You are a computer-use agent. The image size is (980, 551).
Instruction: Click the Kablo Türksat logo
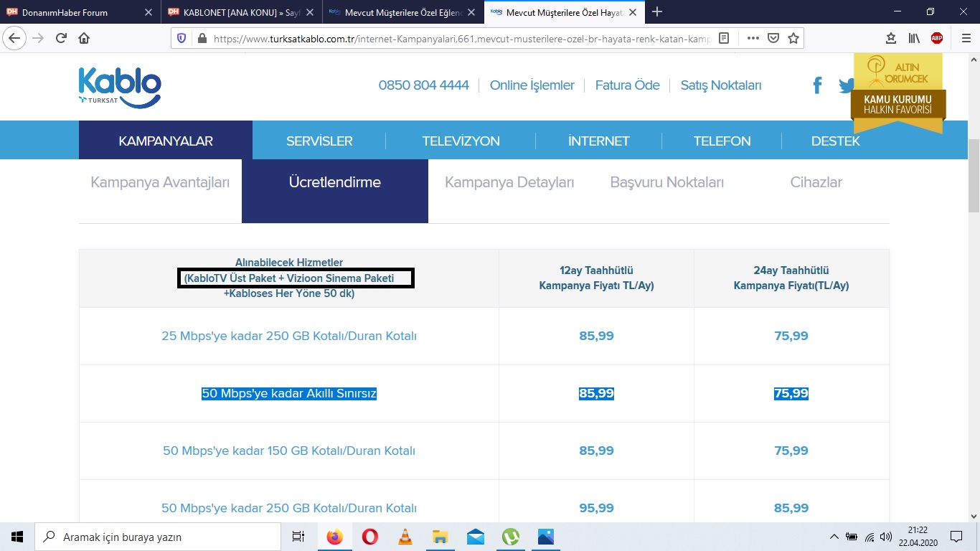[120, 88]
